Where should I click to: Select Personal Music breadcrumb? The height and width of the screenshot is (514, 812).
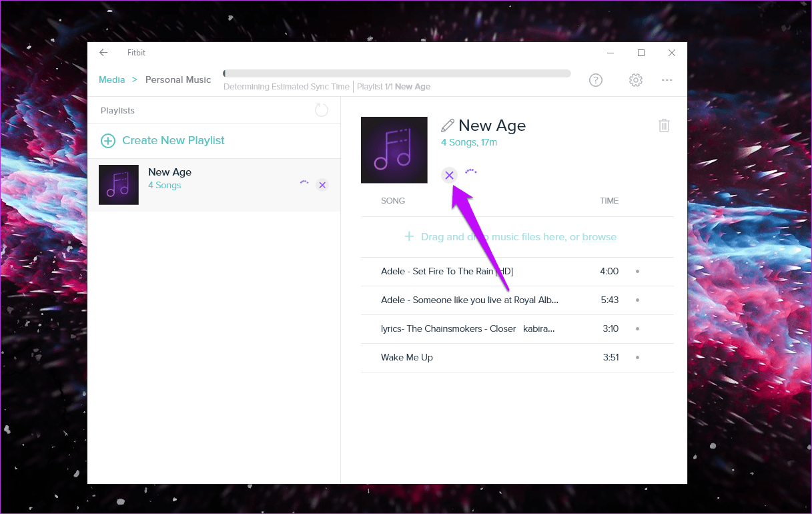coord(178,79)
